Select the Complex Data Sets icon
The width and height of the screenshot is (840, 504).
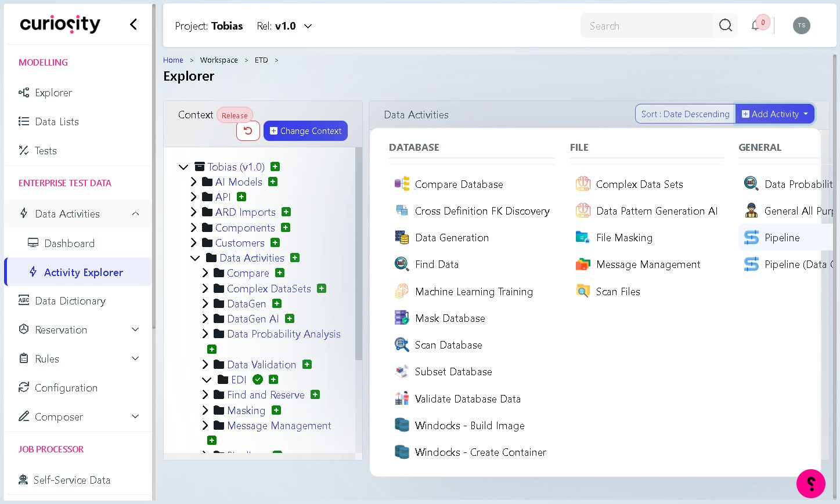point(583,184)
